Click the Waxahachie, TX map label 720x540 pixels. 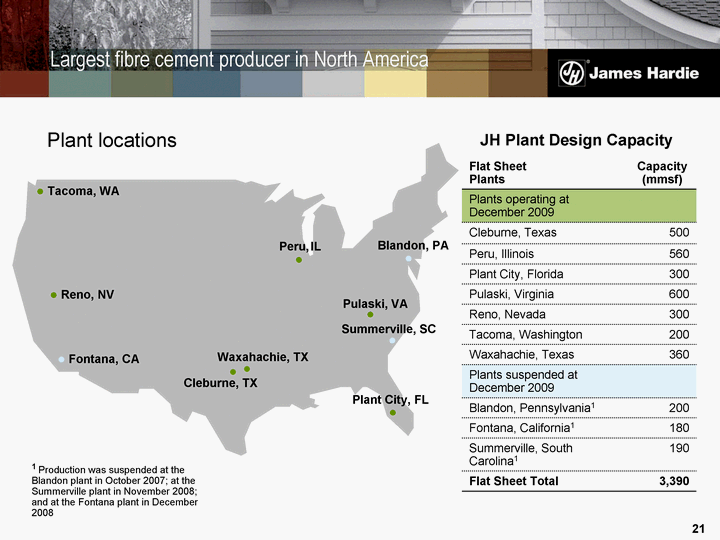pyautogui.click(x=262, y=357)
